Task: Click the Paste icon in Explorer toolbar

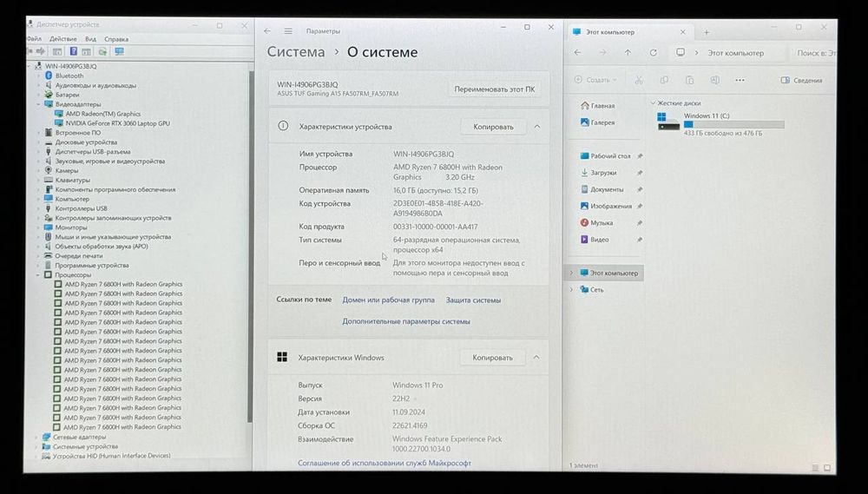Action: (690, 80)
